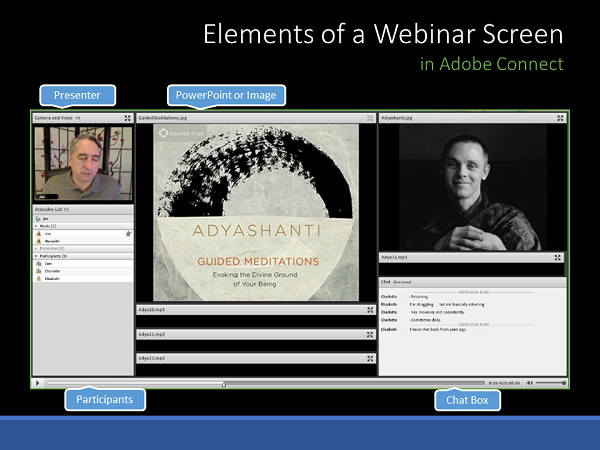Maximize the Adya10.mp3 pod
Image resolution: width=600 pixels, height=450 pixels.
370,310
